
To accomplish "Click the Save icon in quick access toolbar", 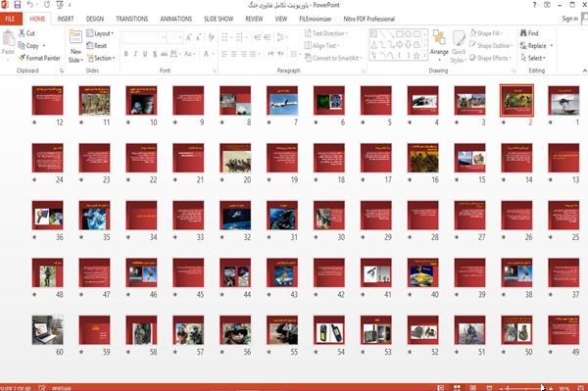I will pyautogui.click(x=18, y=5).
